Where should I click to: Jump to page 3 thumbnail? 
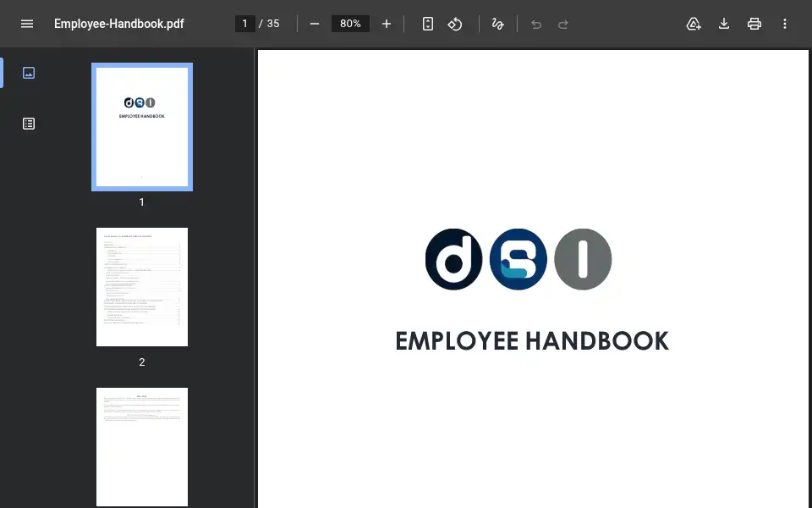click(142, 447)
